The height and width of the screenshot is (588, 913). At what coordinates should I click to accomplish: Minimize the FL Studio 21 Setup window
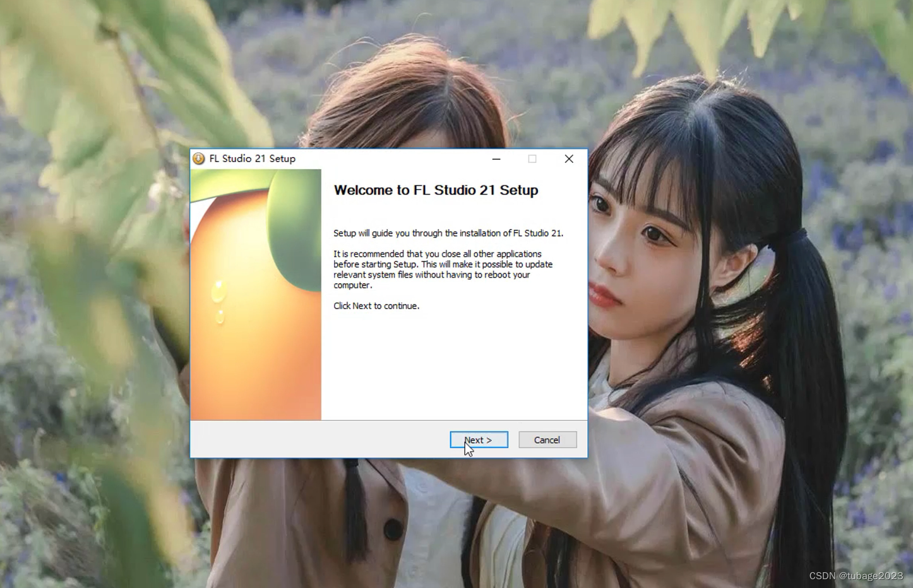tap(496, 159)
